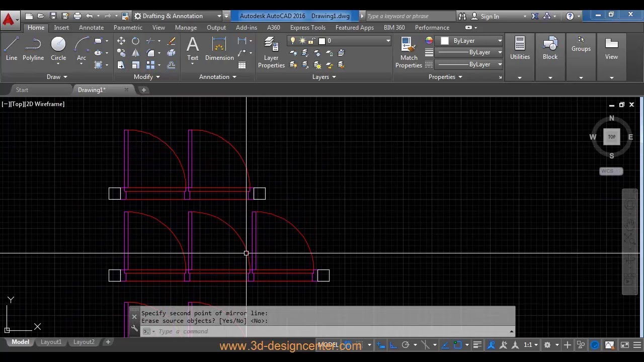Expand the Modify panel
The image size is (644, 362).
(146, 77)
